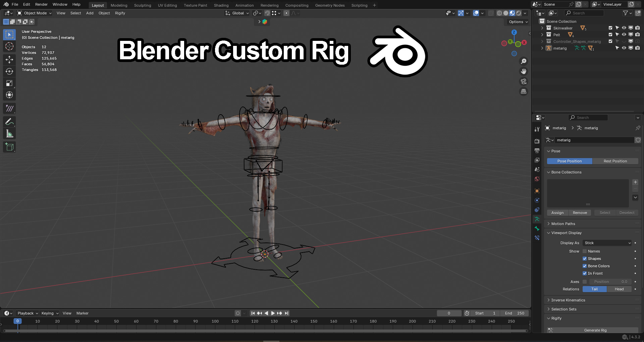The width and height of the screenshot is (644, 342).
Task: Open the World properties tab
Action: tap(537, 179)
